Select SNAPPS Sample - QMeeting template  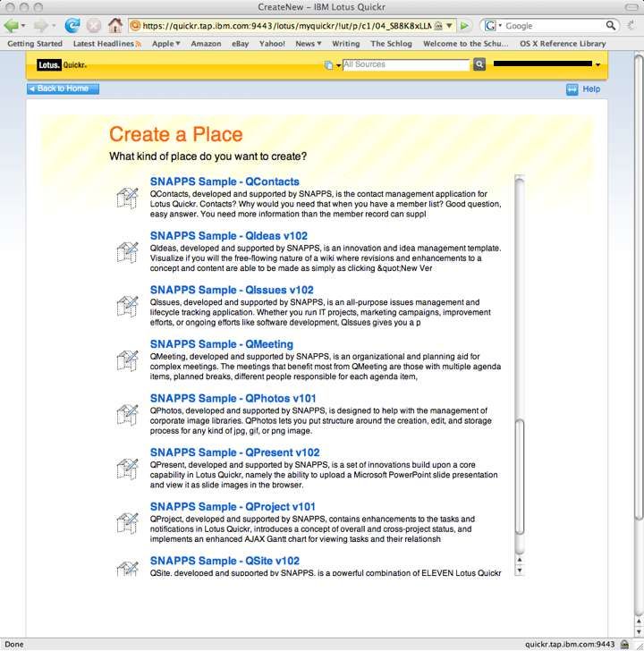click(222, 344)
